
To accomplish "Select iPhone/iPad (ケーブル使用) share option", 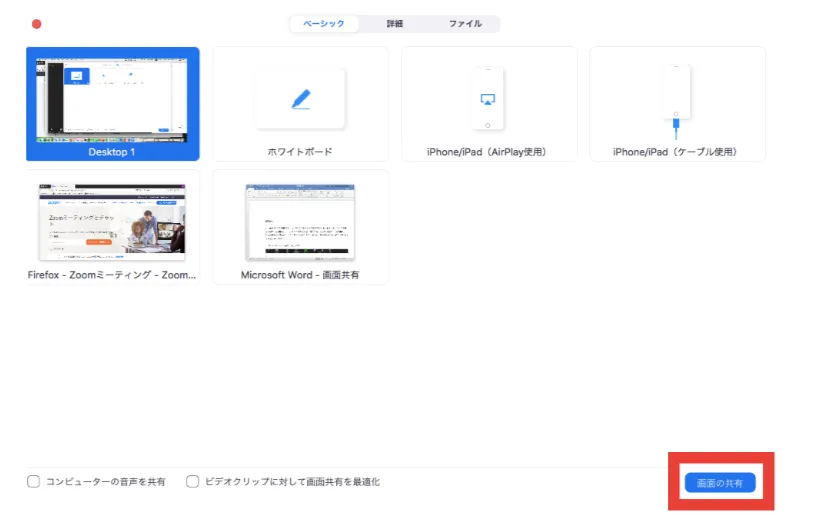I will tap(677, 104).
